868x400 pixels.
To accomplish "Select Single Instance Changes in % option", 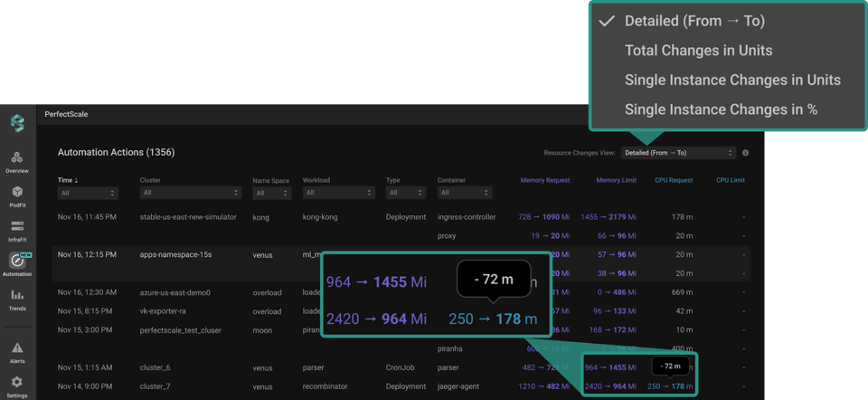I will tap(721, 110).
